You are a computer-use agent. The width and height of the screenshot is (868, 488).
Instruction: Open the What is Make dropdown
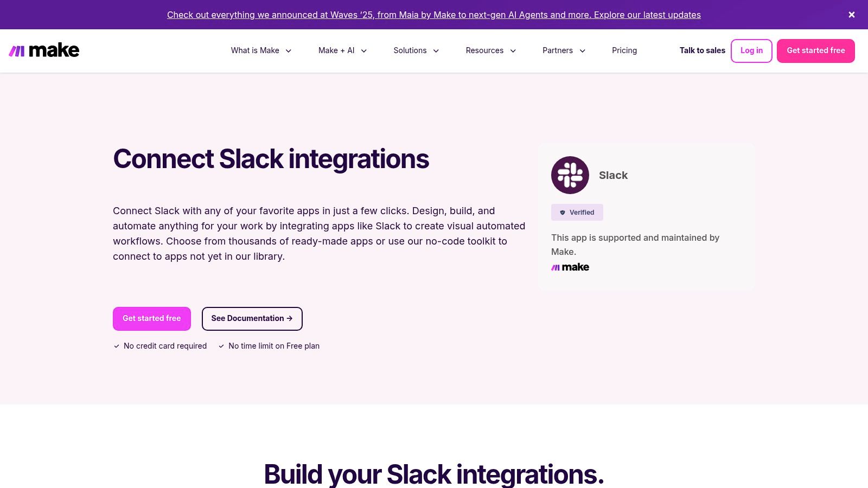(x=261, y=50)
